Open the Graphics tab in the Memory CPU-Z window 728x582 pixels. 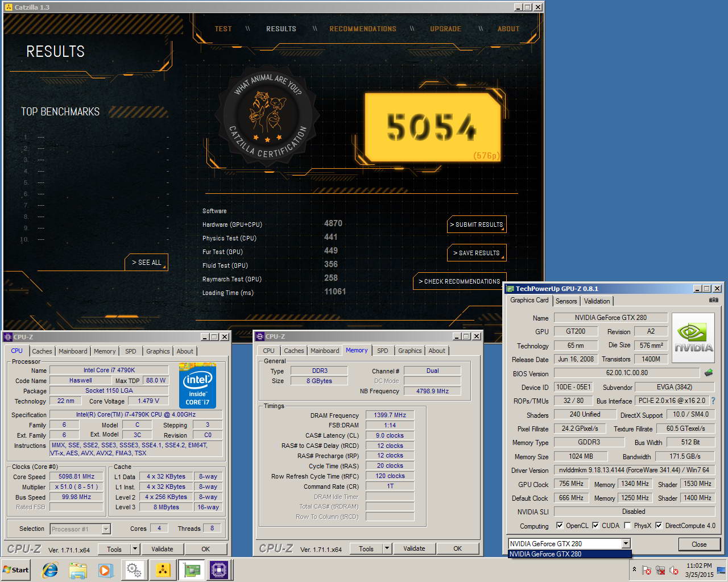point(410,351)
